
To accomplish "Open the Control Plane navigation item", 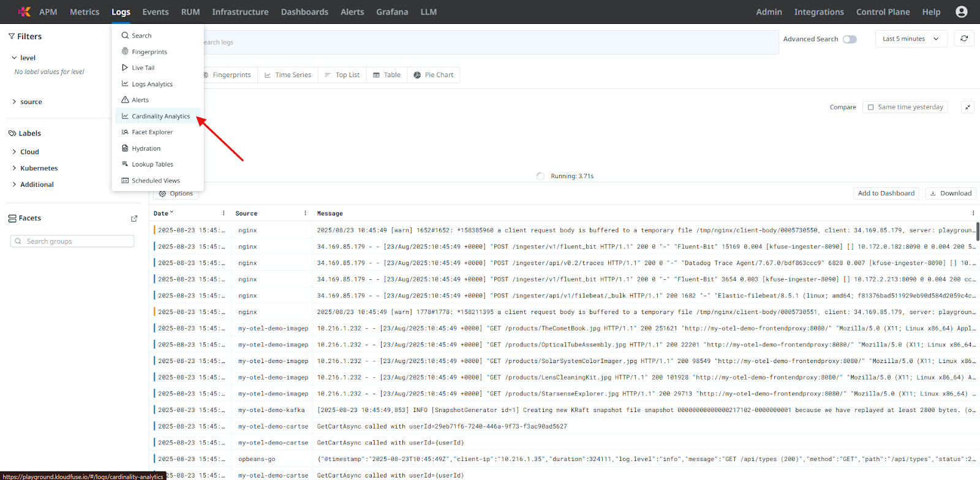I will pos(883,12).
